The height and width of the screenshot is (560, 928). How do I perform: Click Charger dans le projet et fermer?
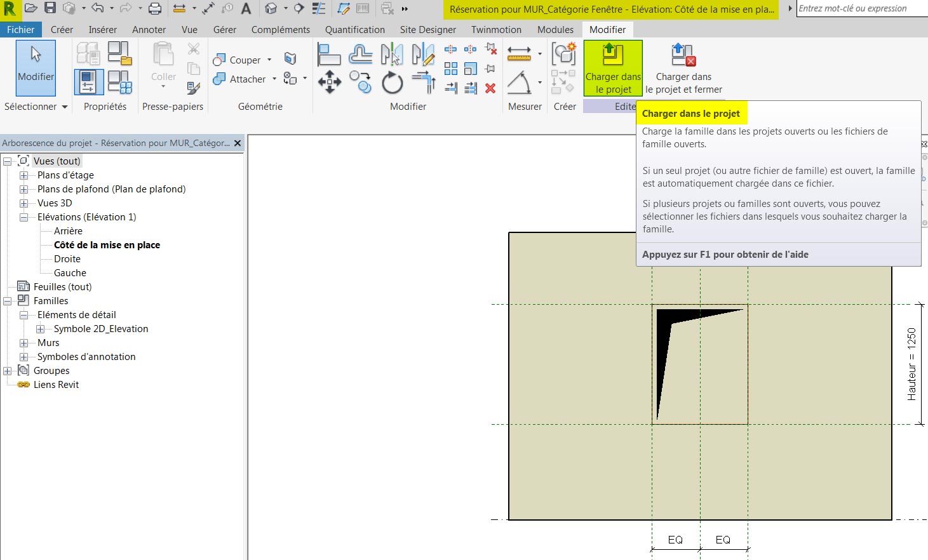click(683, 67)
